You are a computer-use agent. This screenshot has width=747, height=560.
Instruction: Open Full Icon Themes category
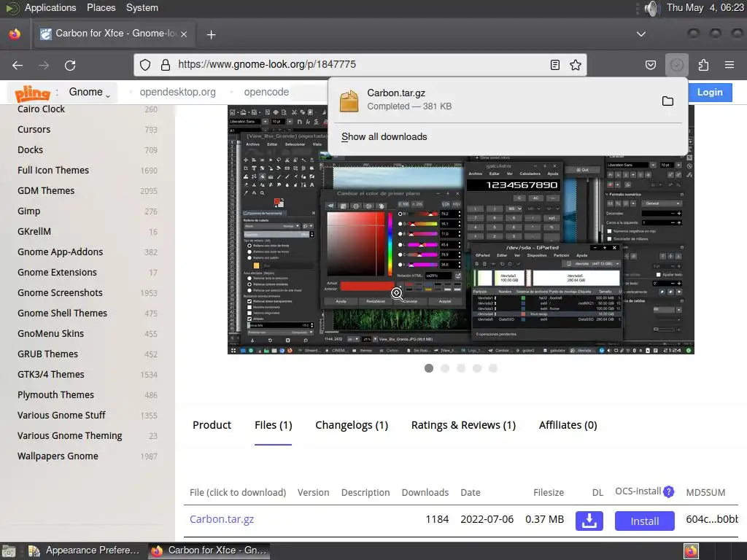tap(53, 171)
